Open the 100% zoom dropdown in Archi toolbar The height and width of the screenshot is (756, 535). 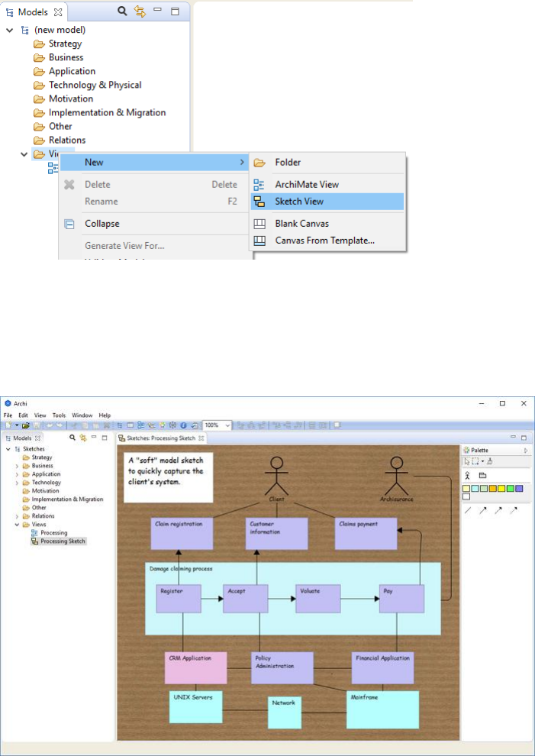pos(227,425)
